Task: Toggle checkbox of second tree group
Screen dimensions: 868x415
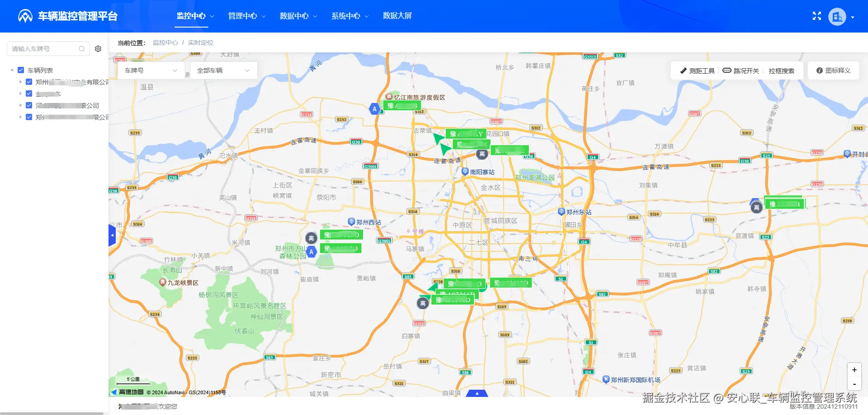Action: click(29, 93)
